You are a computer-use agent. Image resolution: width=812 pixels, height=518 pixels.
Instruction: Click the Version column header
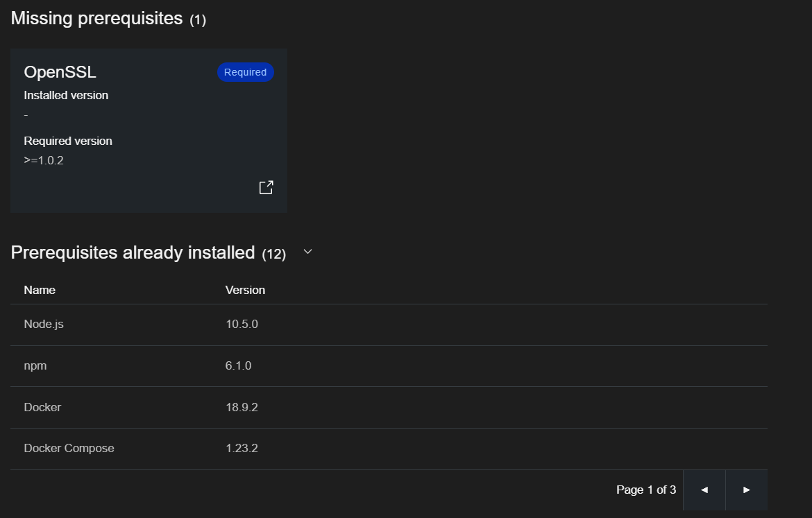(x=245, y=290)
